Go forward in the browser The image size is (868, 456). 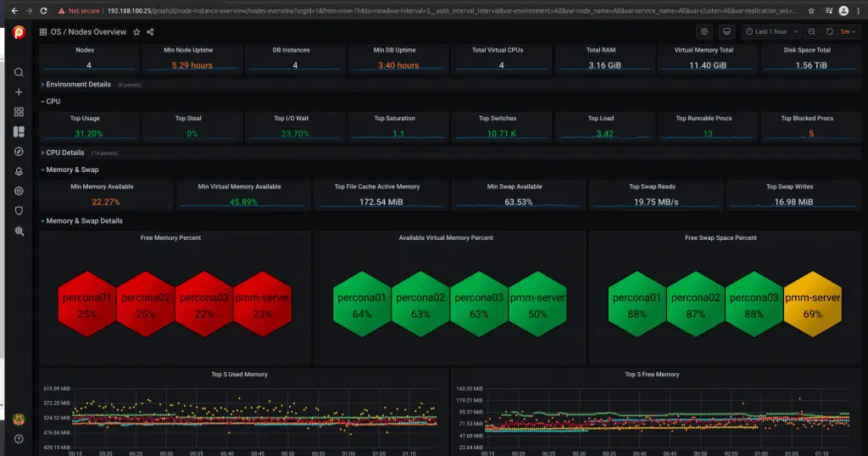coord(29,10)
